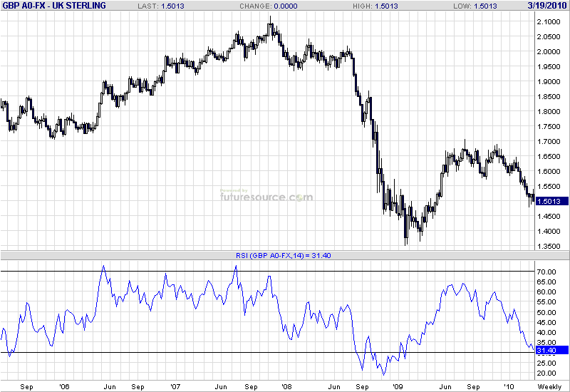Click the Weekly interval label
Viewport: 570px width, 392px height.
549,387
